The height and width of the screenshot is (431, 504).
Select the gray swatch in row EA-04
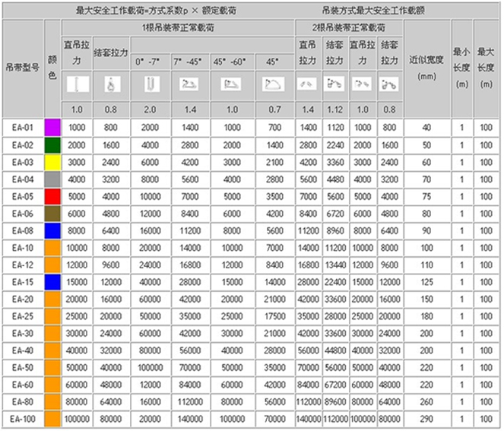click(x=52, y=179)
